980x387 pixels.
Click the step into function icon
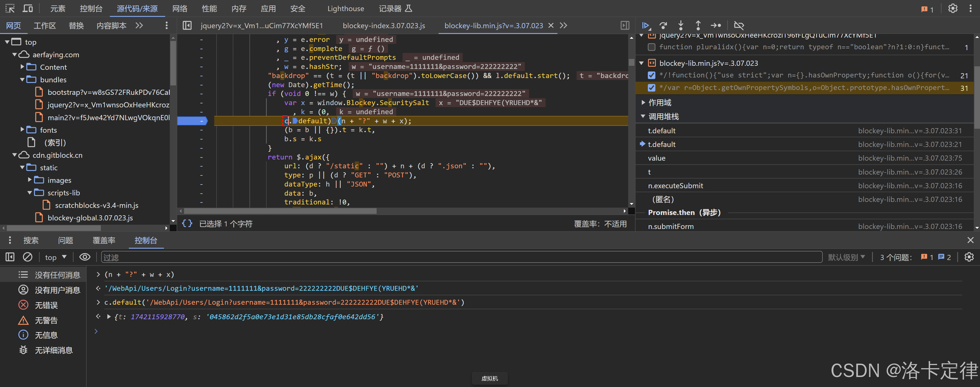point(681,25)
